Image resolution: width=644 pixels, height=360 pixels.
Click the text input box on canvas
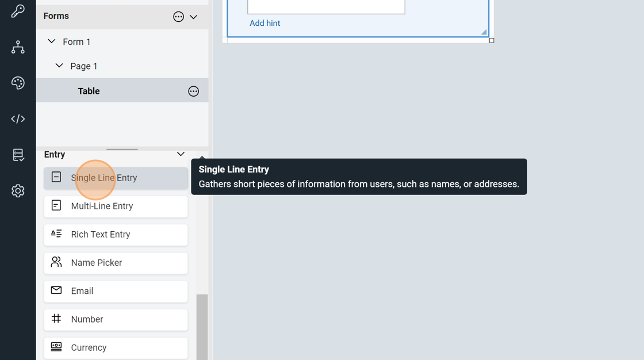pyautogui.click(x=326, y=6)
